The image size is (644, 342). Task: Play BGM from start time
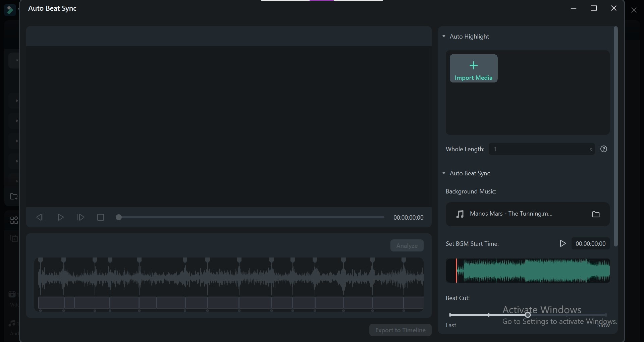point(563,243)
